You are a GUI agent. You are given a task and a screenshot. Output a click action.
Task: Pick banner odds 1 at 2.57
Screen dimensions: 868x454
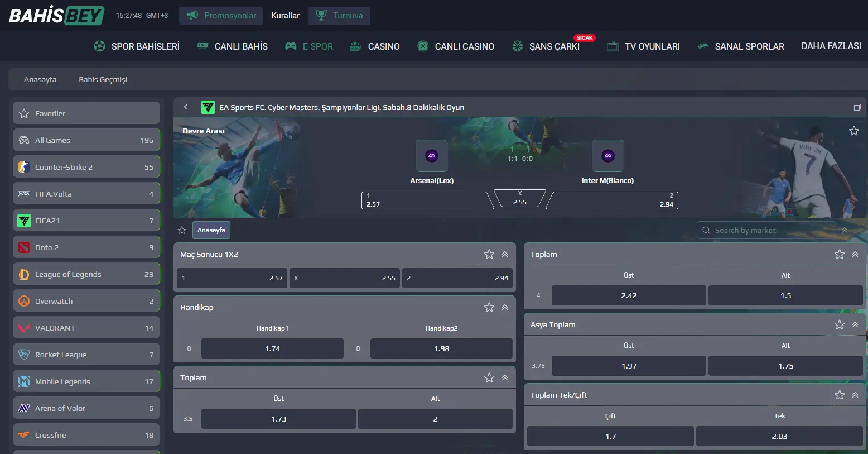click(x=427, y=200)
